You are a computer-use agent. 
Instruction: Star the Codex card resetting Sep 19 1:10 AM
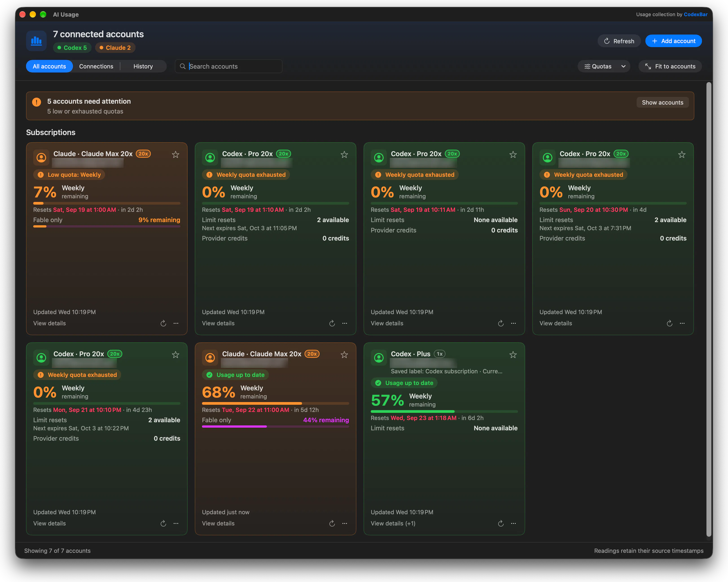coord(344,155)
